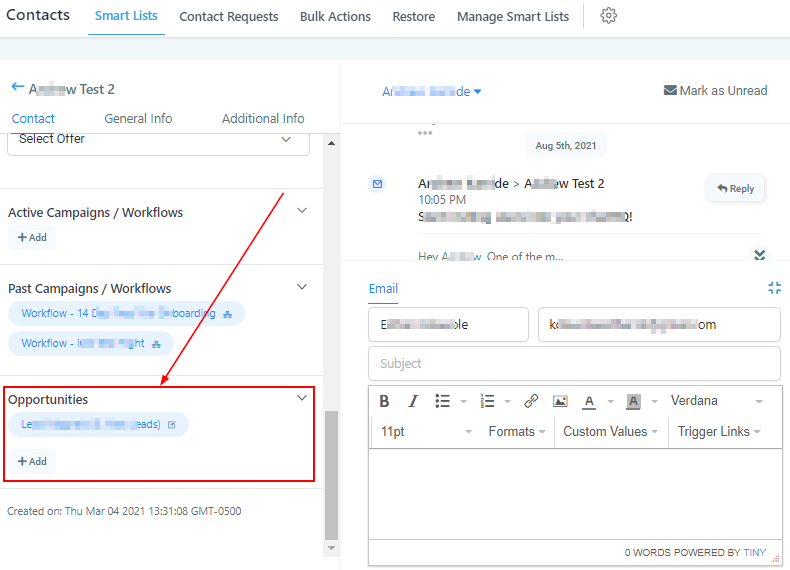Insert an image into the email
The height and width of the screenshot is (570, 790).
tap(560, 401)
